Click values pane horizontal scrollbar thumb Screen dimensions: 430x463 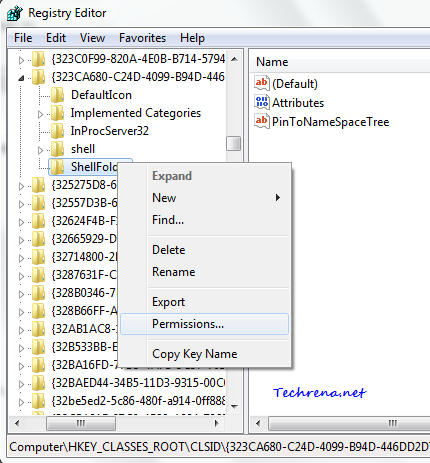click(349, 424)
